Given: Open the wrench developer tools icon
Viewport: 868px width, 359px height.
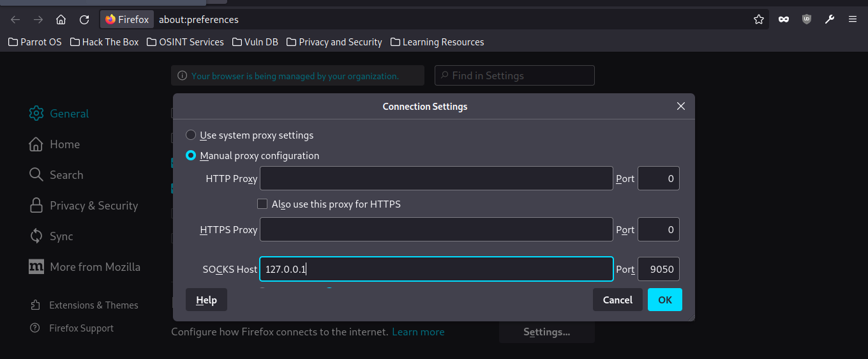Looking at the screenshot, I should coord(830,20).
